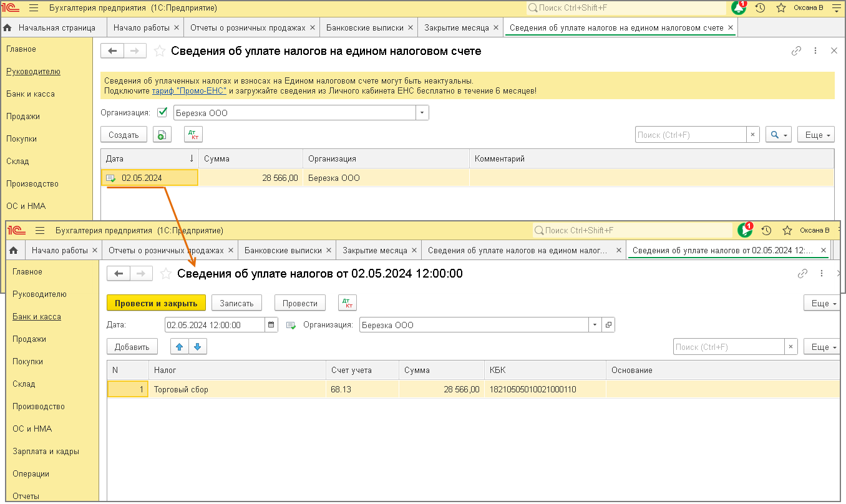Move the tax row down
Screen dimensions: 846x504
pyautogui.click(x=197, y=347)
